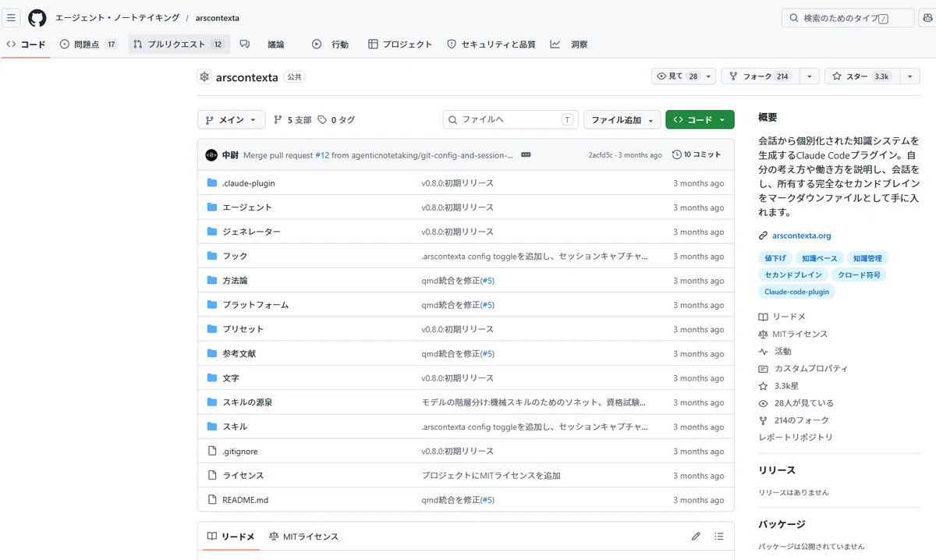The height and width of the screenshot is (560, 936).
Task: Open the fork options dropdown arrow
Action: tap(809, 76)
